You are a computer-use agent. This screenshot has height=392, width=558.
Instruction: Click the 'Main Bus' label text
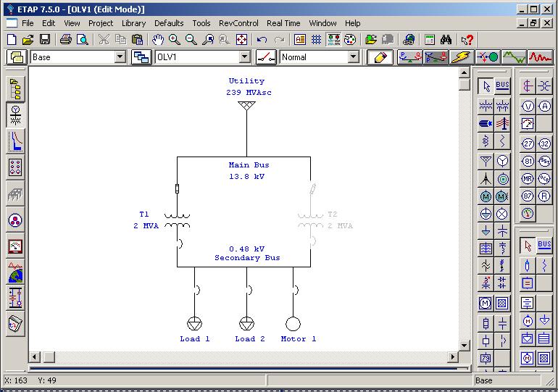(x=249, y=165)
